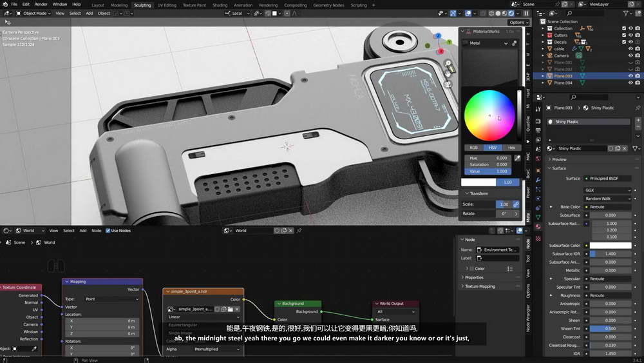Uncheck the Cutters collection checkbox

624,35
